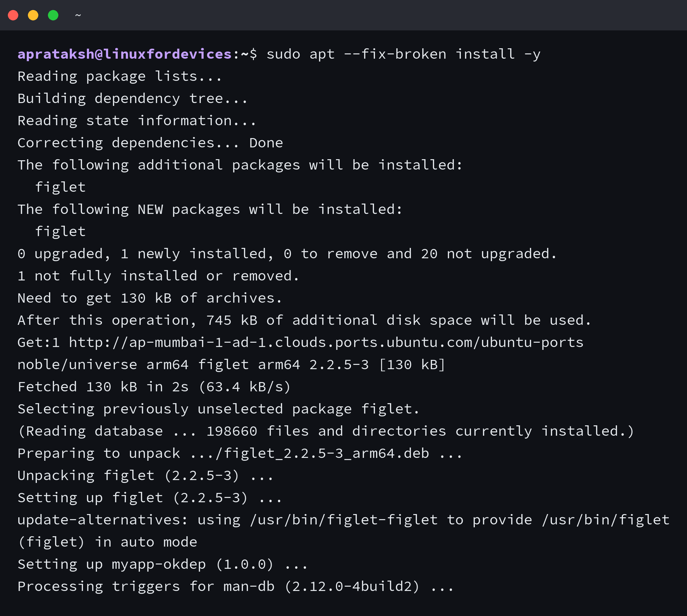Click 'Preparing to unpack .../figlet_2.2.5-3_arm64.deb'
The width and height of the screenshot is (687, 616).
240,454
